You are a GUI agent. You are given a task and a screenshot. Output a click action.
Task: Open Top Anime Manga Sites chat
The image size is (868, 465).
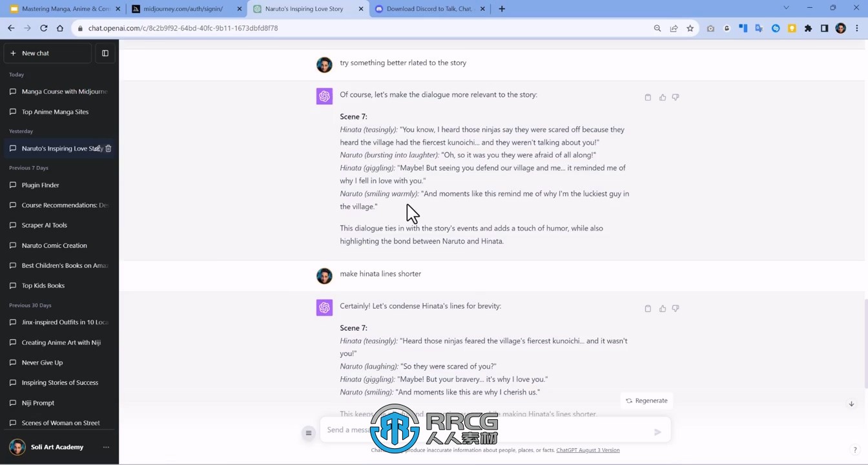[x=59, y=112]
